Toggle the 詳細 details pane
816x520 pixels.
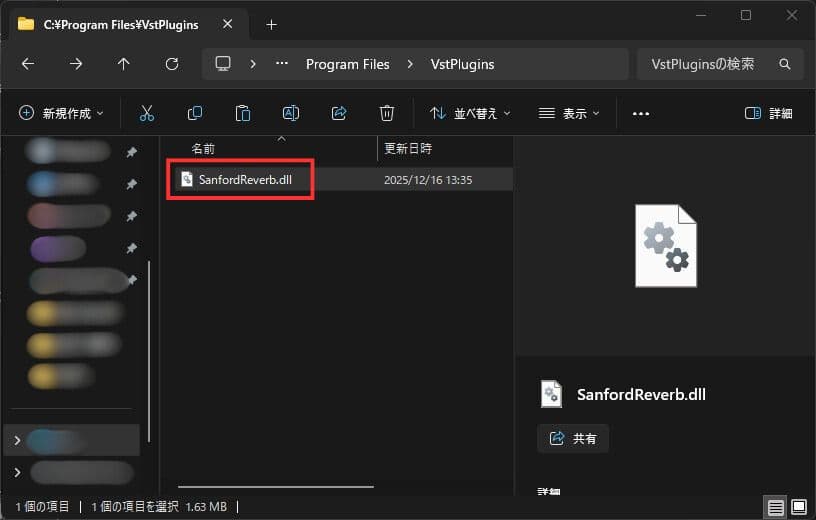pyautogui.click(x=769, y=113)
